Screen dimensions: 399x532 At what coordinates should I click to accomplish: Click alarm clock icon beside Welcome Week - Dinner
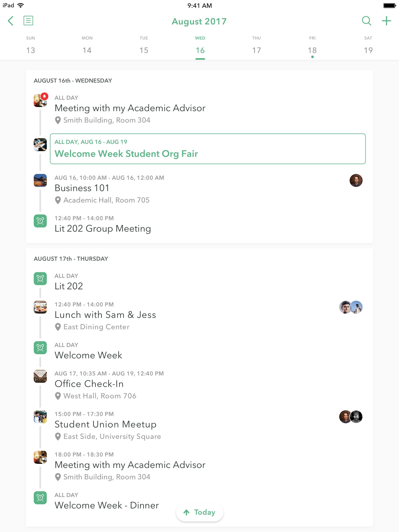tap(40, 498)
